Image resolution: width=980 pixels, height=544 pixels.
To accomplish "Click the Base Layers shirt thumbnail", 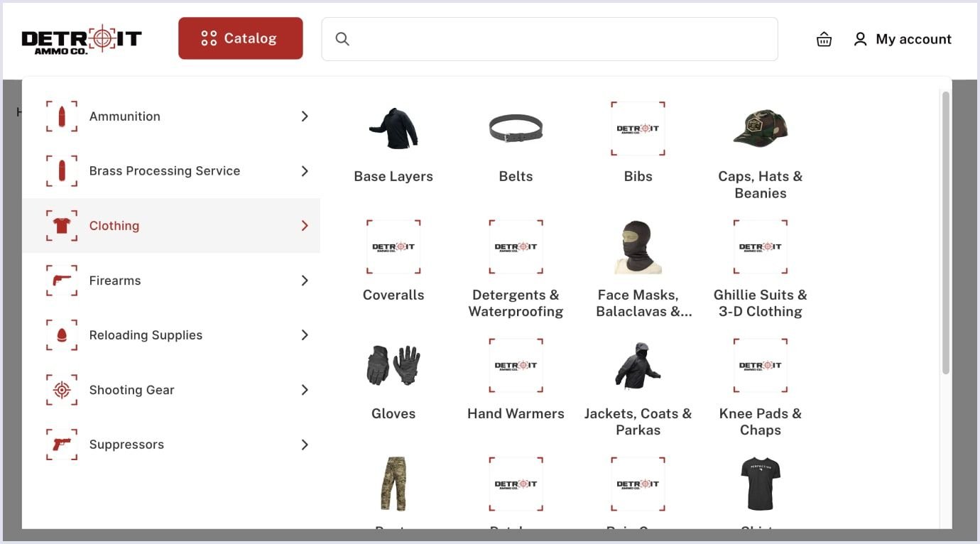I will [x=393, y=129].
